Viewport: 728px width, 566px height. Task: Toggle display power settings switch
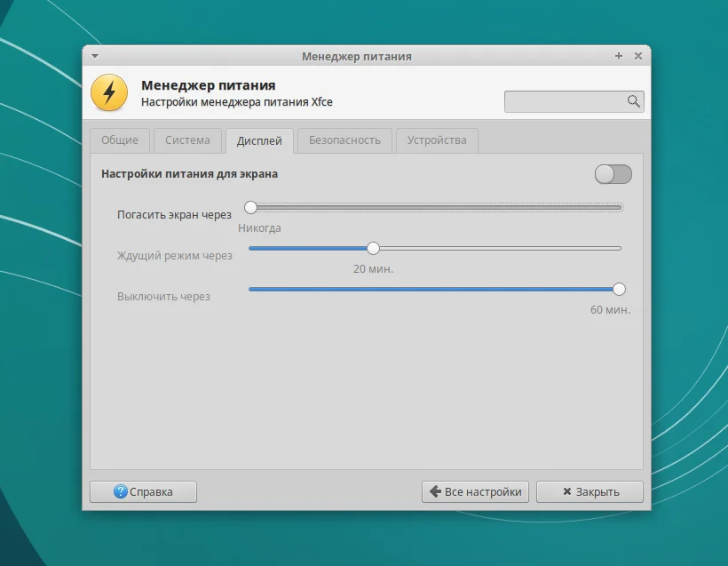[x=613, y=174]
